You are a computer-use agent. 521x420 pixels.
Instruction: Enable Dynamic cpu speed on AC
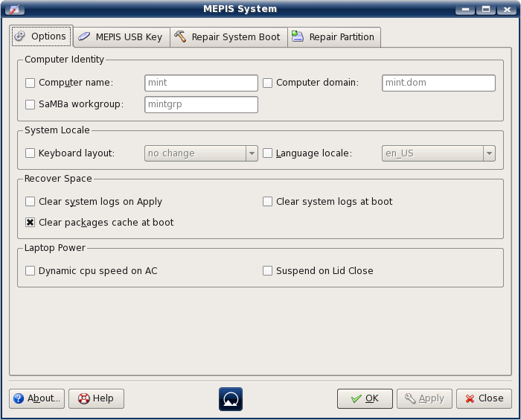pyautogui.click(x=31, y=271)
